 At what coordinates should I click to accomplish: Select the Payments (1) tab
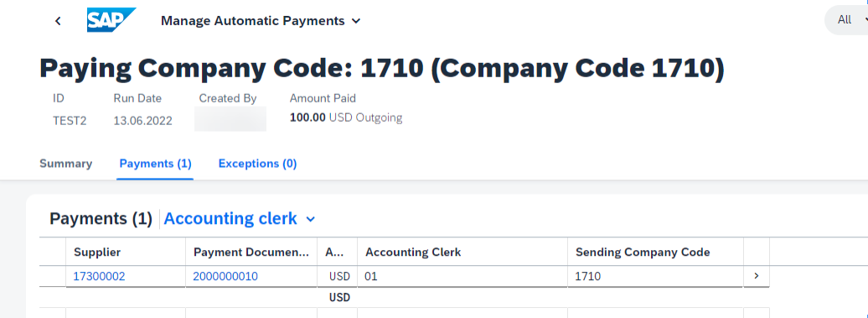(155, 164)
